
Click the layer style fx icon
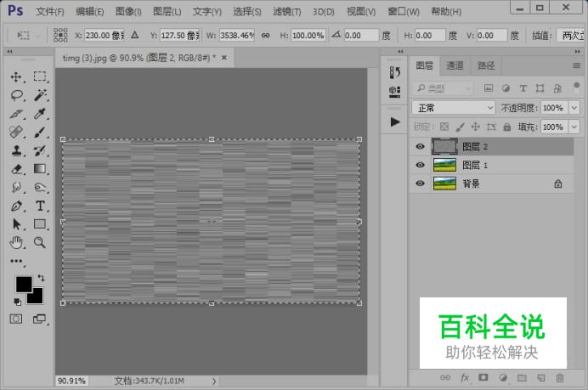tap(465, 378)
